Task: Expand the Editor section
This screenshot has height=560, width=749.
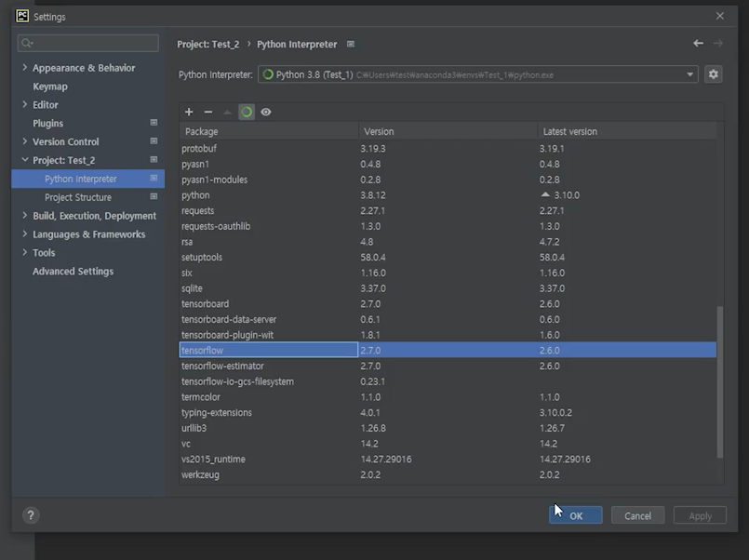Action: click(25, 104)
